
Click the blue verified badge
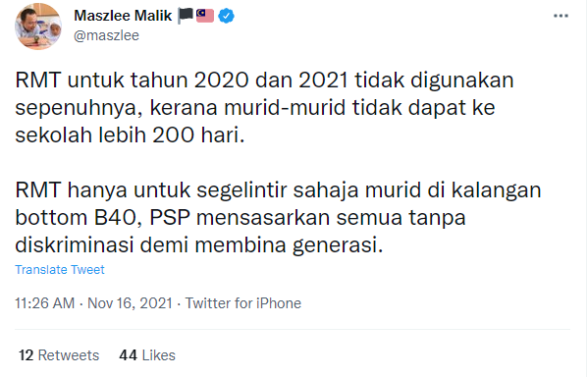226,16
